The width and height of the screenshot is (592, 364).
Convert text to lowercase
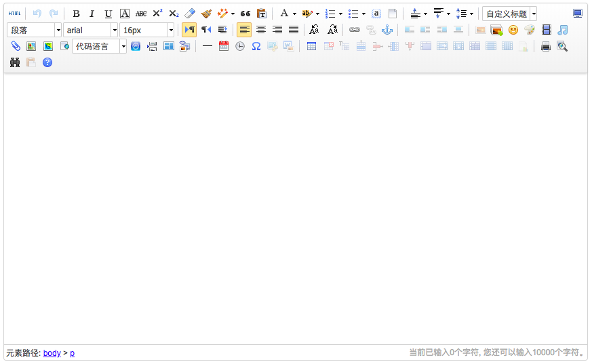click(x=332, y=30)
